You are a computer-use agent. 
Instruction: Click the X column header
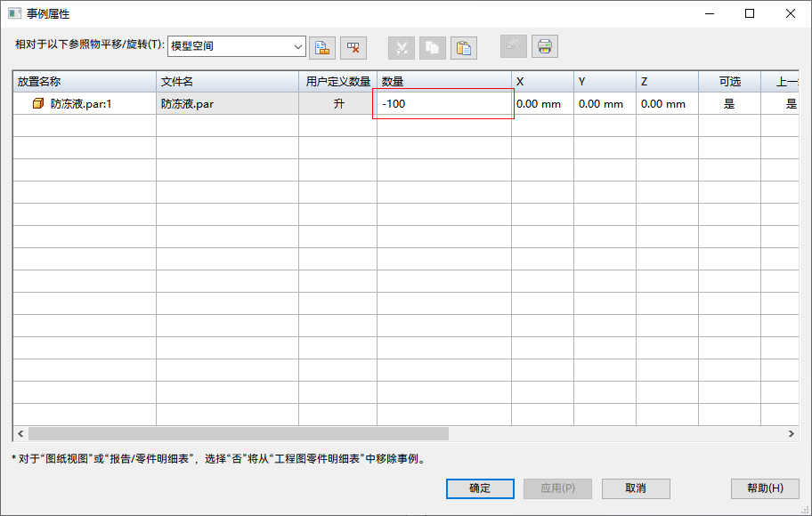[x=543, y=81]
